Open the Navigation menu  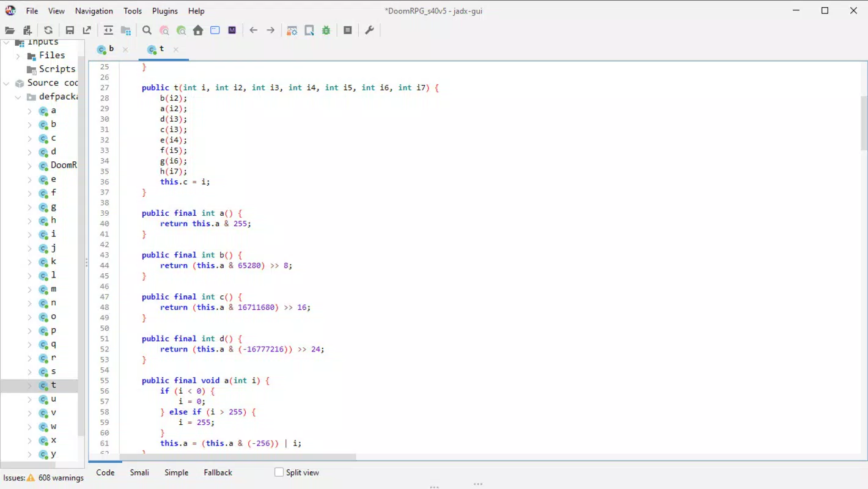[94, 11]
